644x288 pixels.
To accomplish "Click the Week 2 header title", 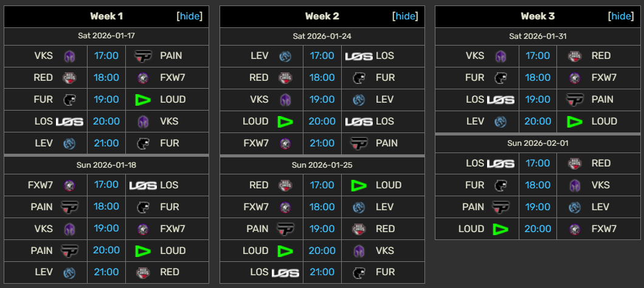I will click(x=322, y=16).
